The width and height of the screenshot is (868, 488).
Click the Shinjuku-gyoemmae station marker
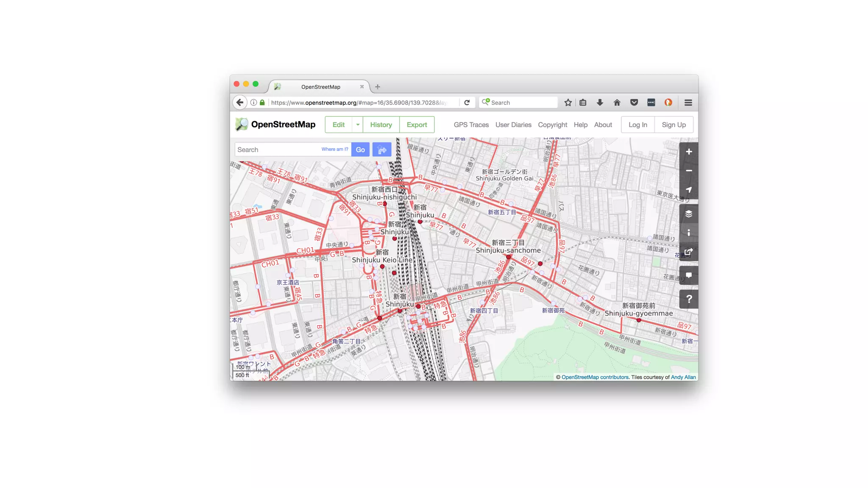coord(639,320)
